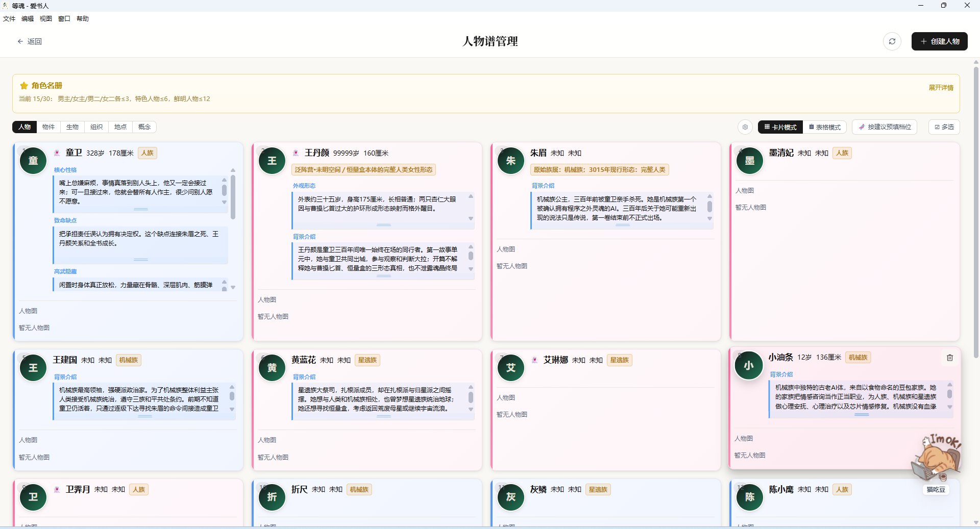Switch to 表格模式 table view
Image resolution: width=980 pixels, height=529 pixels.
[x=825, y=127]
